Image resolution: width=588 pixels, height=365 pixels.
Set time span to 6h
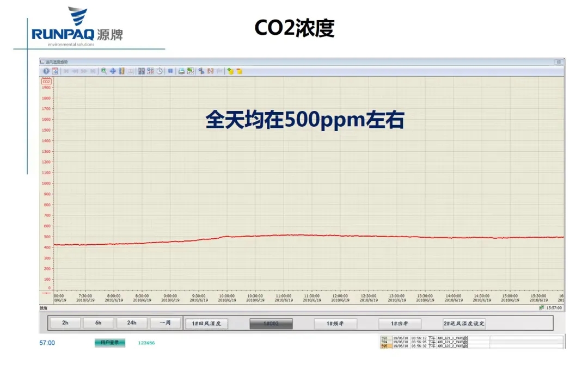(99, 323)
